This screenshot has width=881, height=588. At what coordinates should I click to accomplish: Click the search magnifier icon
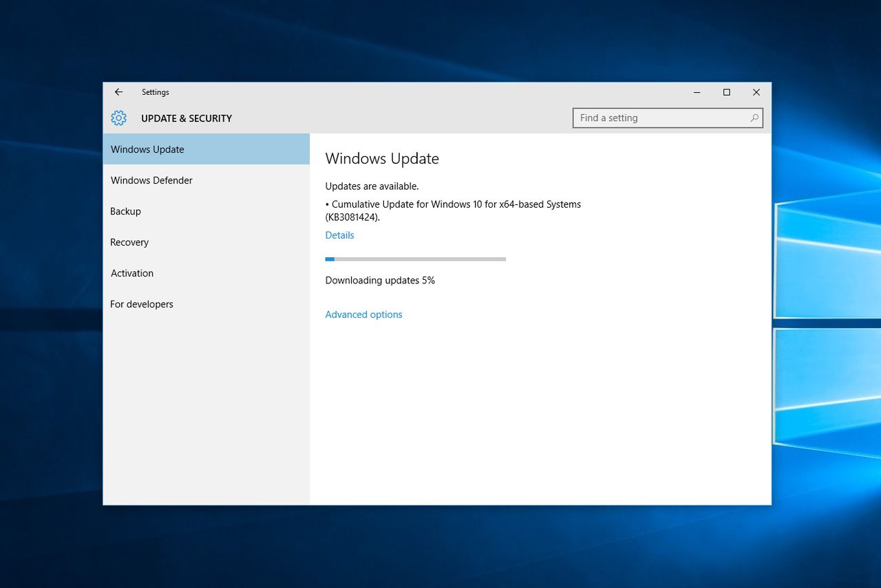pyautogui.click(x=754, y=118)
